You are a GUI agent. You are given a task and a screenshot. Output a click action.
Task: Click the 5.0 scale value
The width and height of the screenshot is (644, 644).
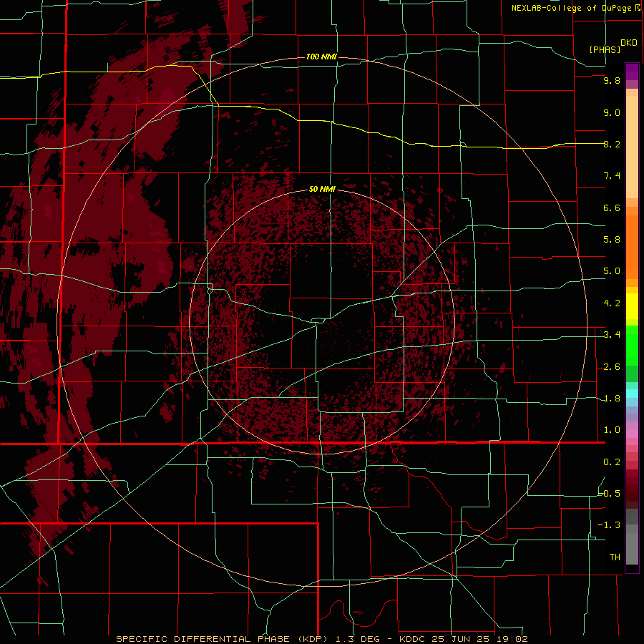click(612, 271)
